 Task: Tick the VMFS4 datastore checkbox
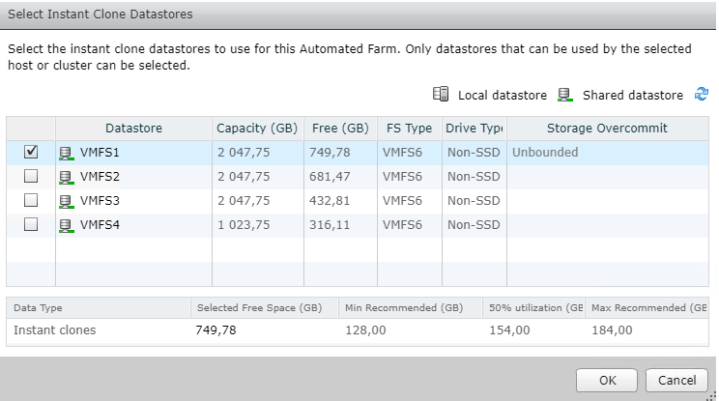[x=30, y=222]
